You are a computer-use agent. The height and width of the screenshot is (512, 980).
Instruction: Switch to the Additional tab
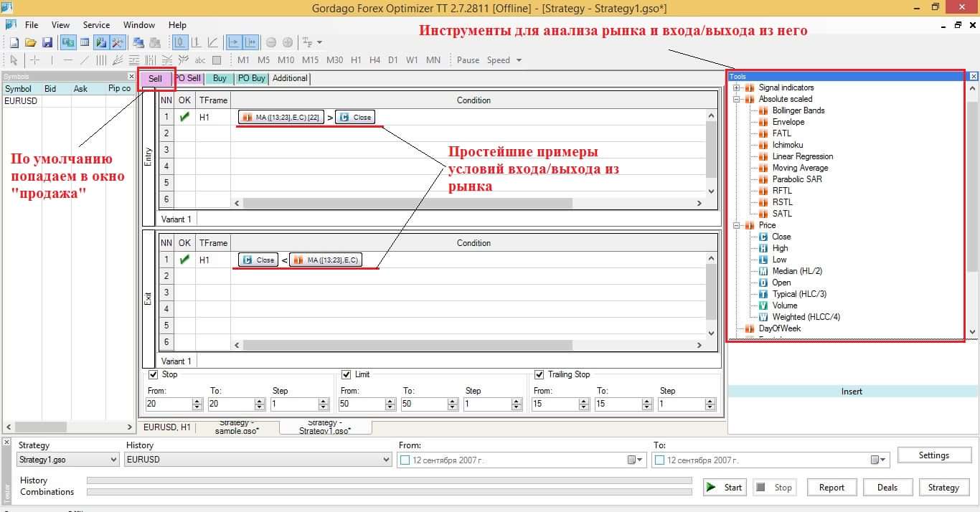(290, 78)
